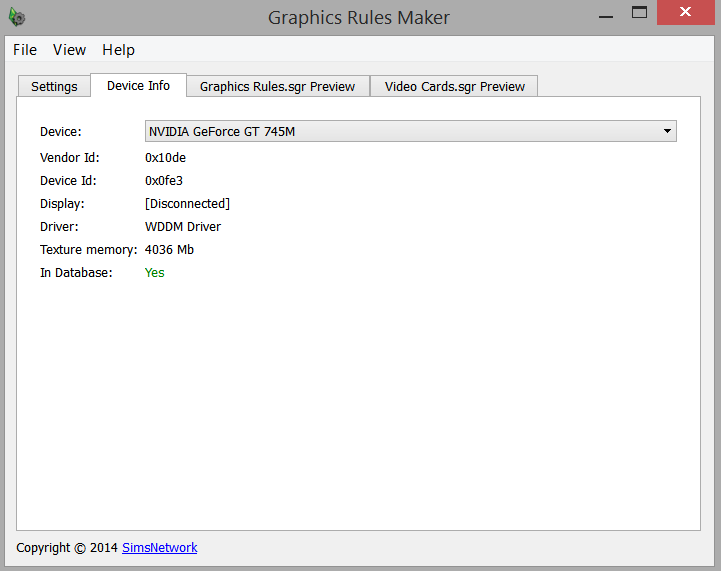The image size is (721, 571).
Task: Click the [Disconnected] display value
Action: tap(187, 204)
